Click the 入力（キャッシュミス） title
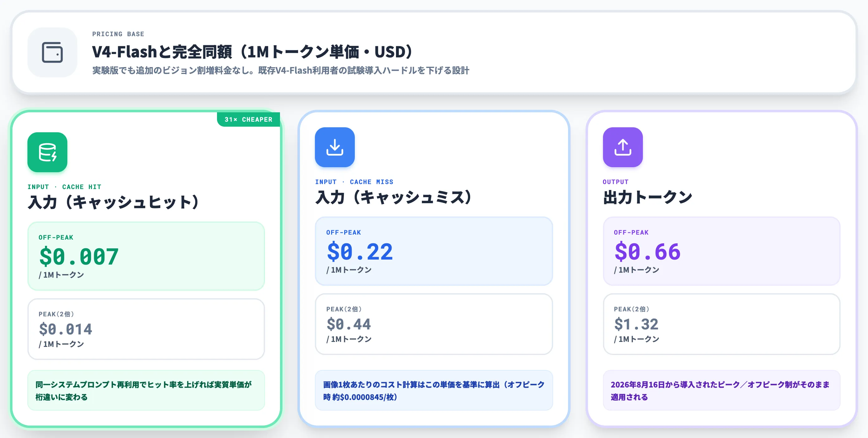Viewport: 868px width, 438px height. click(393, 197)
